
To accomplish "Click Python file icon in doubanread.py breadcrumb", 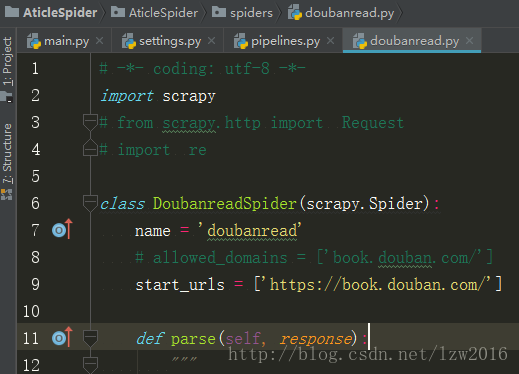I will coord(295,13).
